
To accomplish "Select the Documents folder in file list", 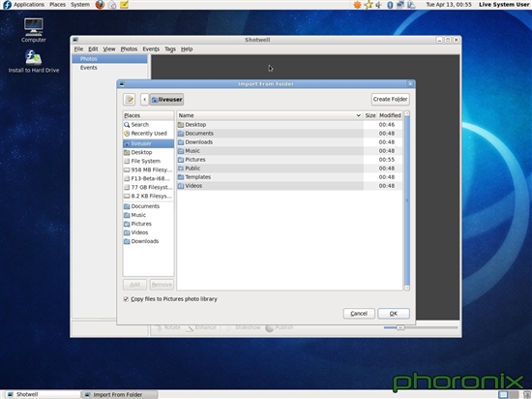I will [x=290, y=134].
